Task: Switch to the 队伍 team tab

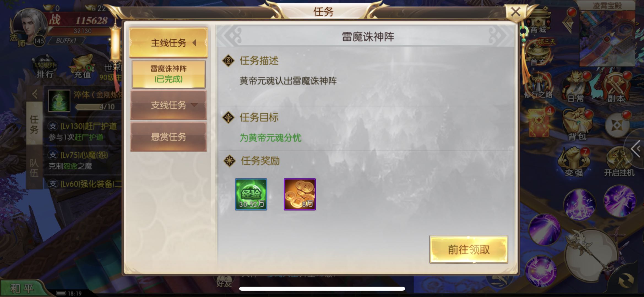Action: tap(34, 168)
